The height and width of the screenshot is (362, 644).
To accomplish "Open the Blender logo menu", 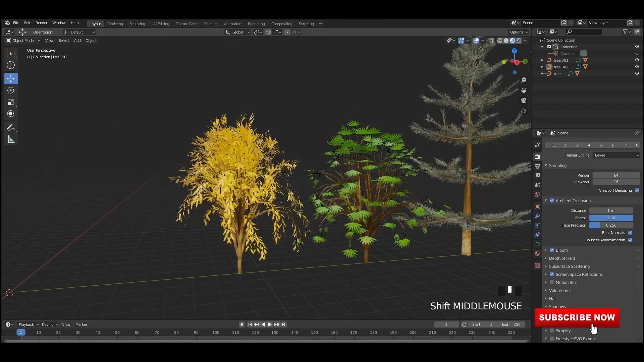I will [x=7, y=23].
